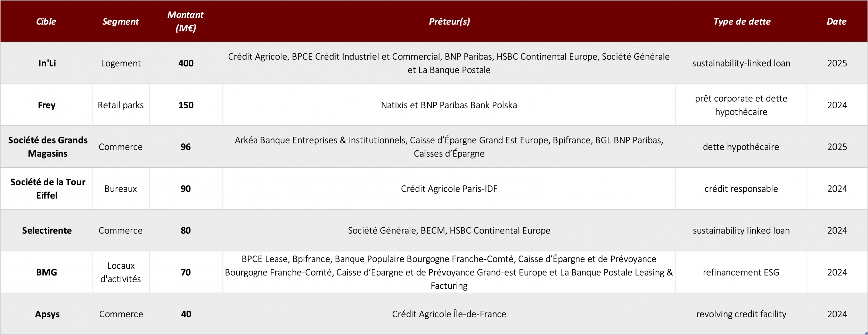The width and height of the screenshot is (868, 335).
Task: Click the refinancement ESG cell
Action: point(741,272)
